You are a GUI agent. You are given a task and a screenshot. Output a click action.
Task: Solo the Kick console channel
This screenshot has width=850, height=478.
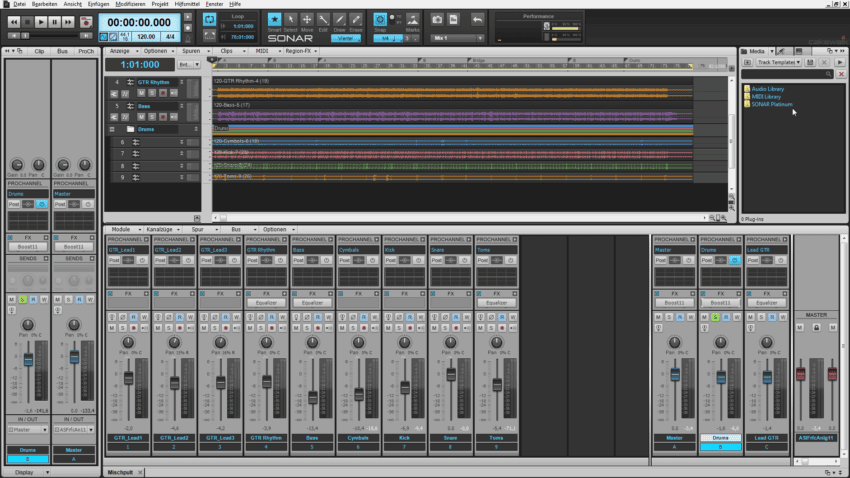coord(400,328)
